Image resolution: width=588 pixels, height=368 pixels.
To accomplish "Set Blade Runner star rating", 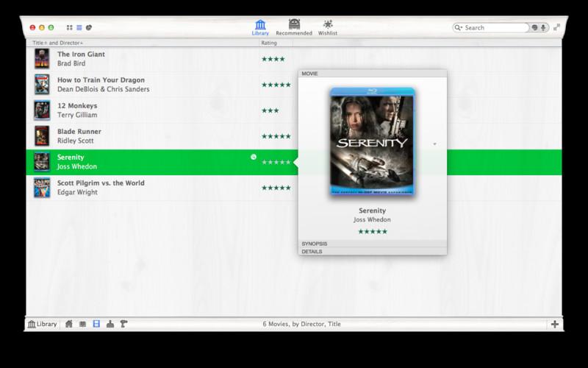I will pyautogui.click(x=276, y=136).
